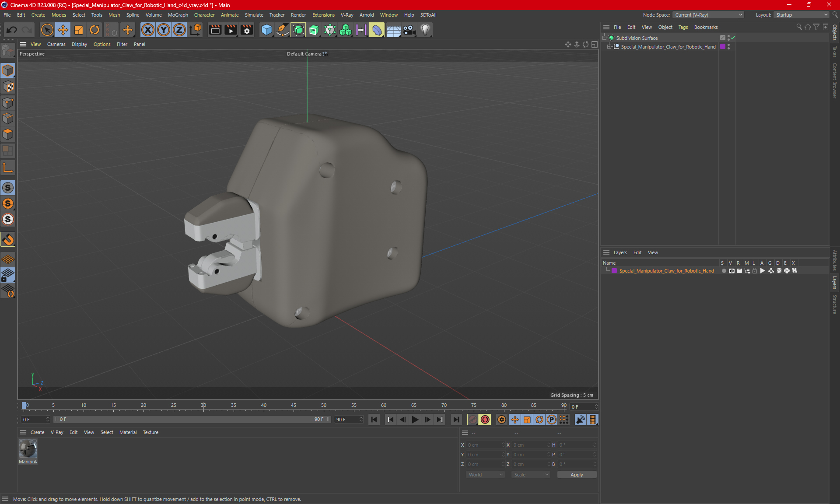Open the MoGraph menu

(x=178, y=15)
